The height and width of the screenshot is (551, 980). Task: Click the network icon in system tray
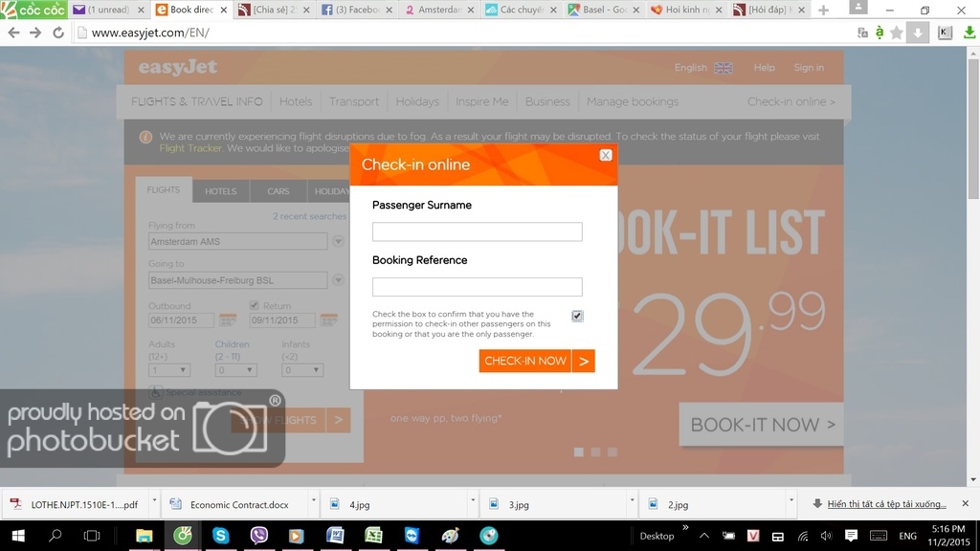click(803, 536)
